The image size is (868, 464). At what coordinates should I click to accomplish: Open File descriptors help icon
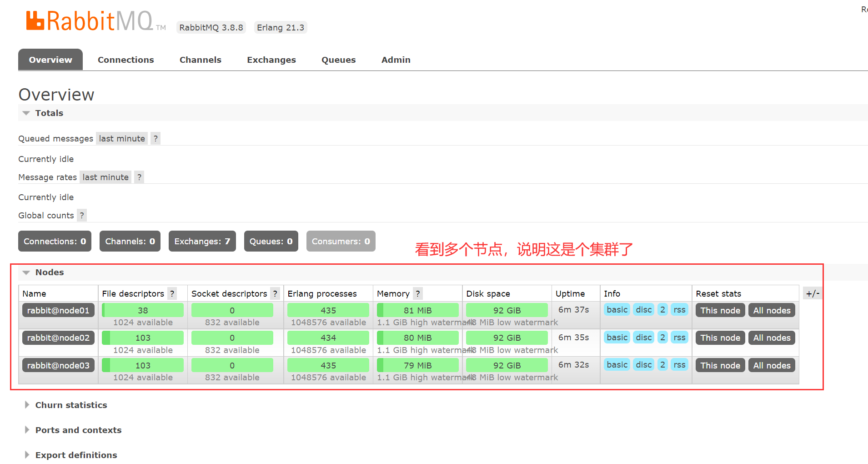(x=172, y=293)
